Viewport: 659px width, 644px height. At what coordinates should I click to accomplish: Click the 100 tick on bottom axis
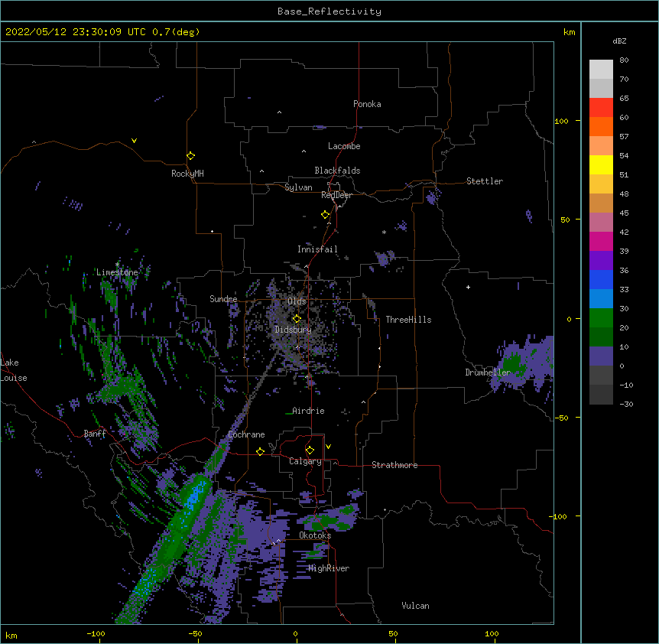492,633
